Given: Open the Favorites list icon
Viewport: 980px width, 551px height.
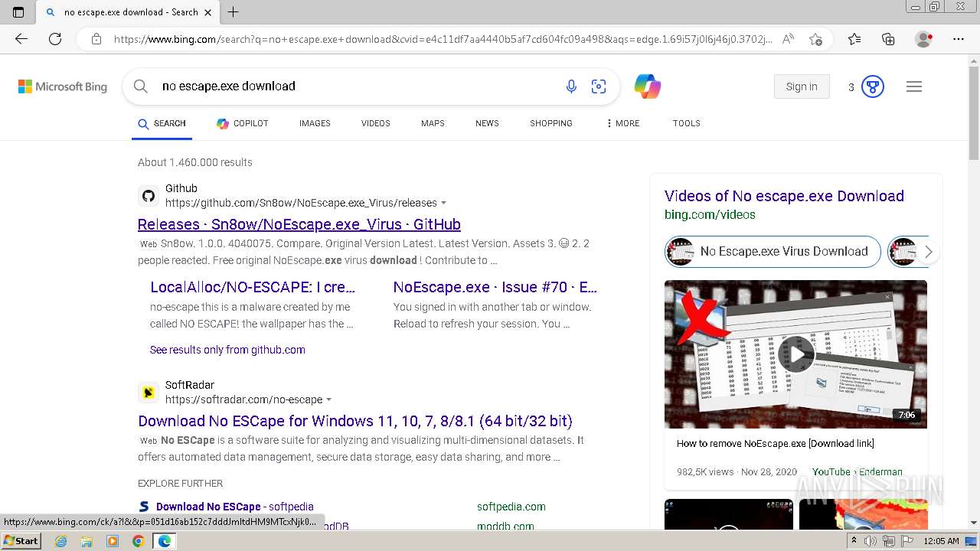Looking at the screenshot, I should (854, 39).
